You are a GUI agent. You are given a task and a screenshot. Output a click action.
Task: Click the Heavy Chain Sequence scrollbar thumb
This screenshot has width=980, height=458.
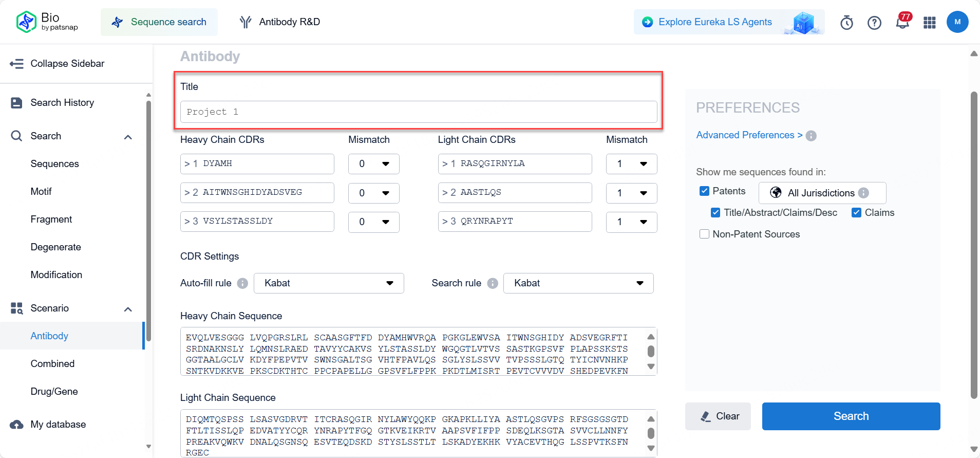point(651,351)
